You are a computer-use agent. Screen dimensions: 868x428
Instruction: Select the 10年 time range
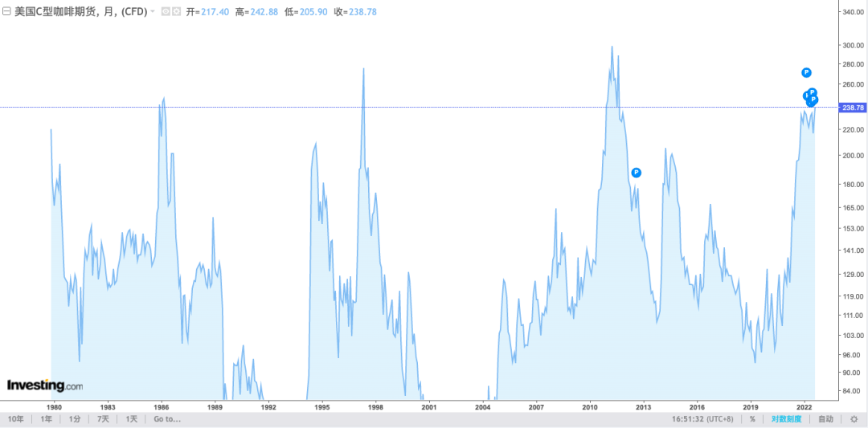click(x=15, y=418)
